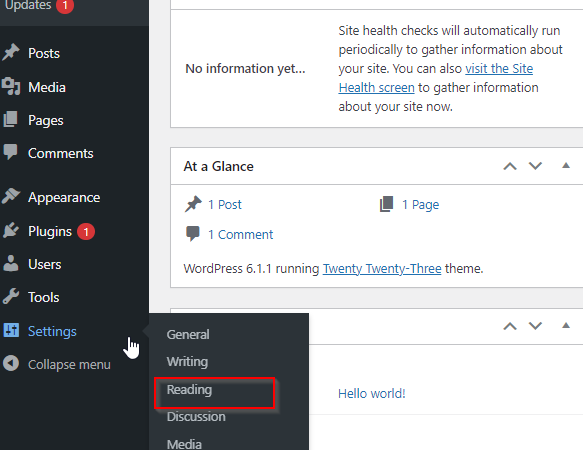This screenshot has height=450, width=583.
Task: Move At a Glance widget up
Action: (510, 166)
